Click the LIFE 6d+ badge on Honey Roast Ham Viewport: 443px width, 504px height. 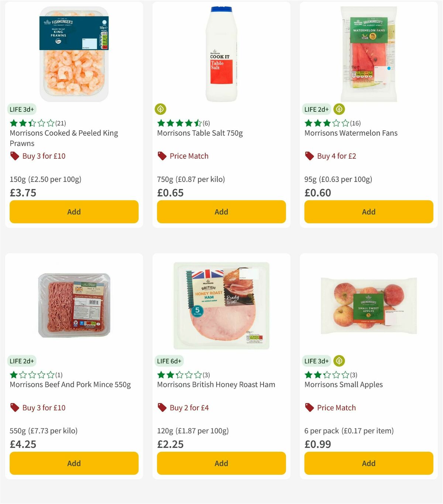169,361
